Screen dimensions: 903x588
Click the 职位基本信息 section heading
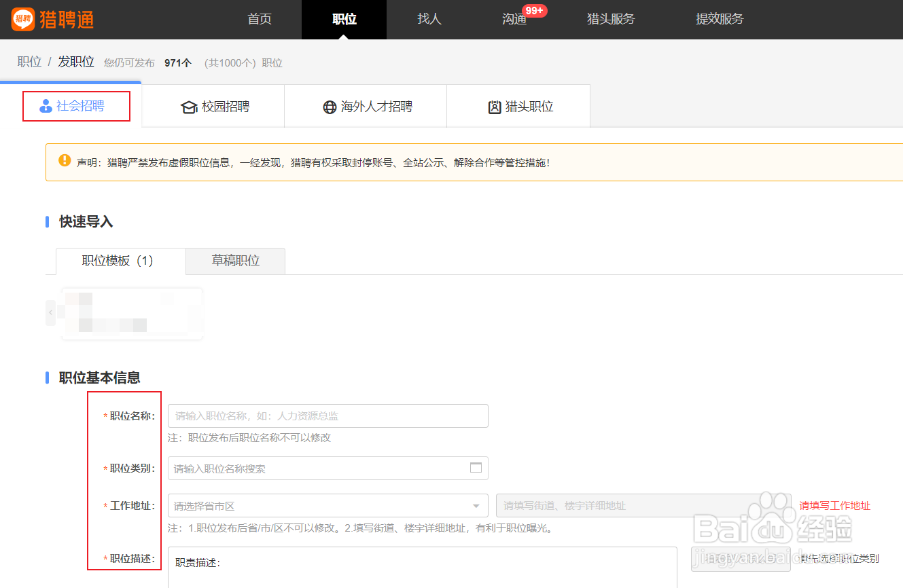point(100,378)
